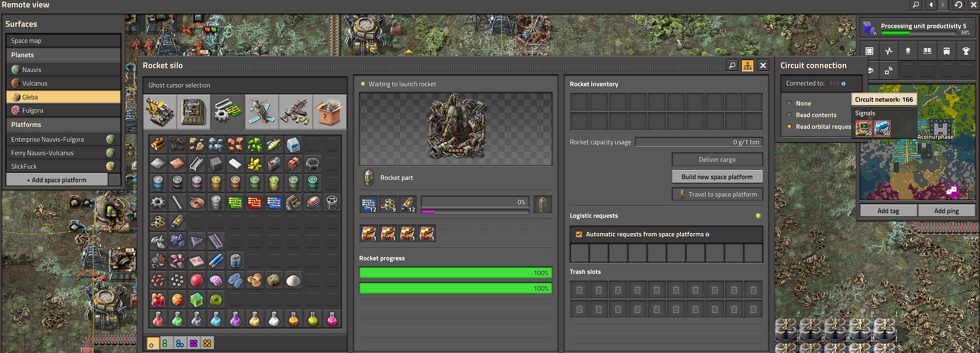Choose the blue chemical science pack
This screenshot has height=353, width=980.
click(216, 319)
